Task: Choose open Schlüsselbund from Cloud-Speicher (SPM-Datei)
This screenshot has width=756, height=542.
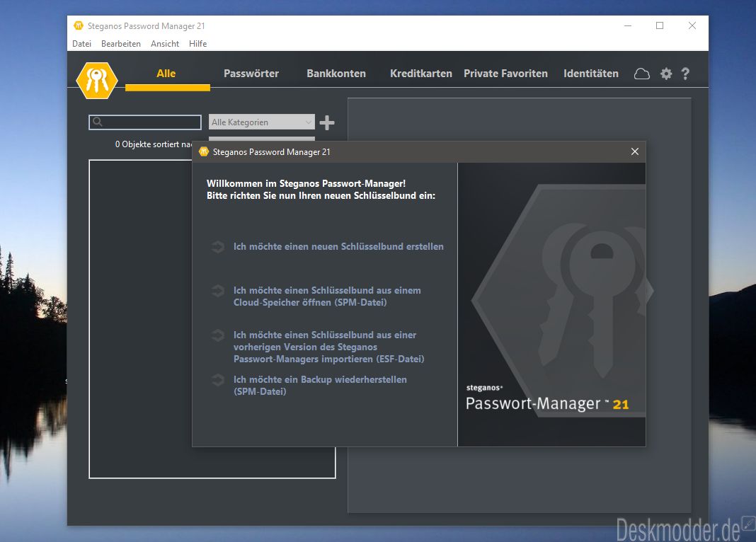Action: [327, 296]
